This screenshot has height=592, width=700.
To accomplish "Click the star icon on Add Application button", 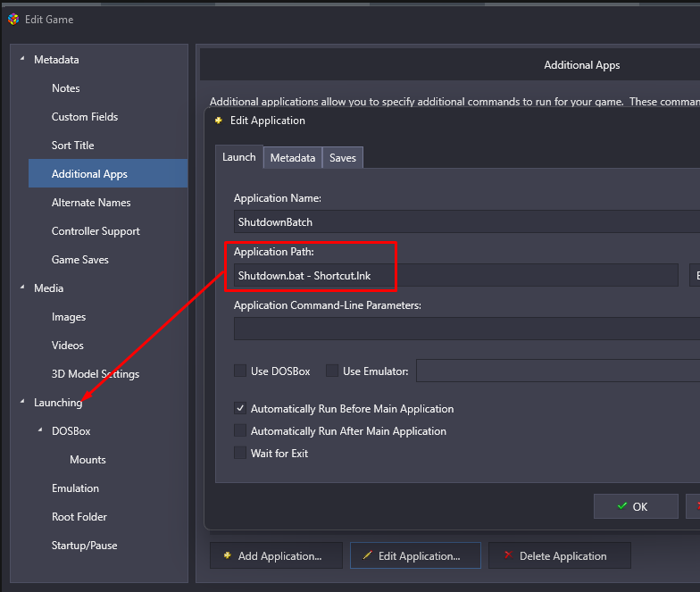I will tap(227, 555).
